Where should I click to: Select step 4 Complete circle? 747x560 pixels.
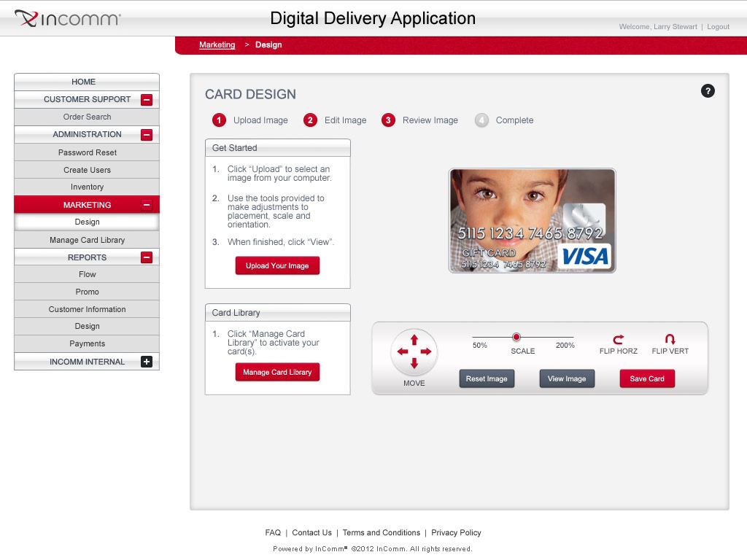481,120
